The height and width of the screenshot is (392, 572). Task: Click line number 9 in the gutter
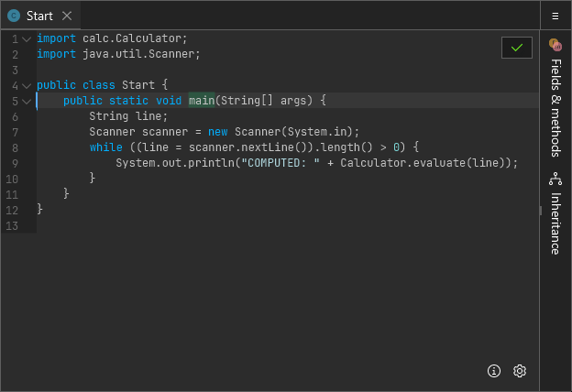[15, 164]
